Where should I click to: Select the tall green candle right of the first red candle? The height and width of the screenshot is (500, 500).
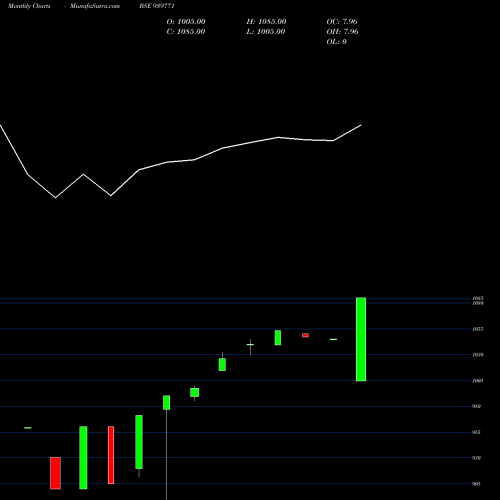coord(83,458)
